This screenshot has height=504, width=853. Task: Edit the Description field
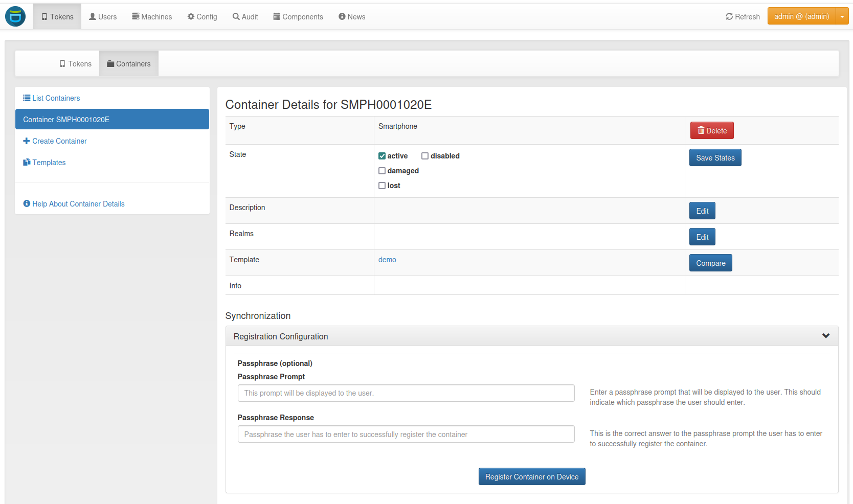[702, 211]
